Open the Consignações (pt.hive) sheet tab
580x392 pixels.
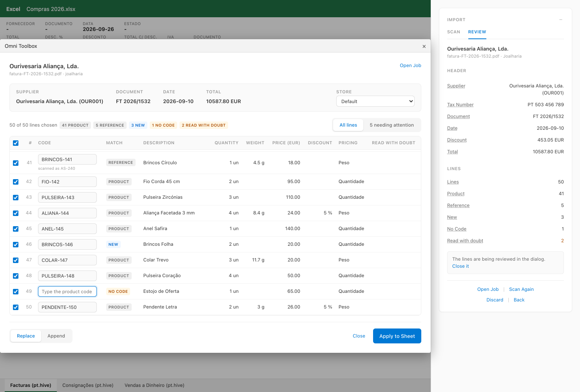pos(88,385)
